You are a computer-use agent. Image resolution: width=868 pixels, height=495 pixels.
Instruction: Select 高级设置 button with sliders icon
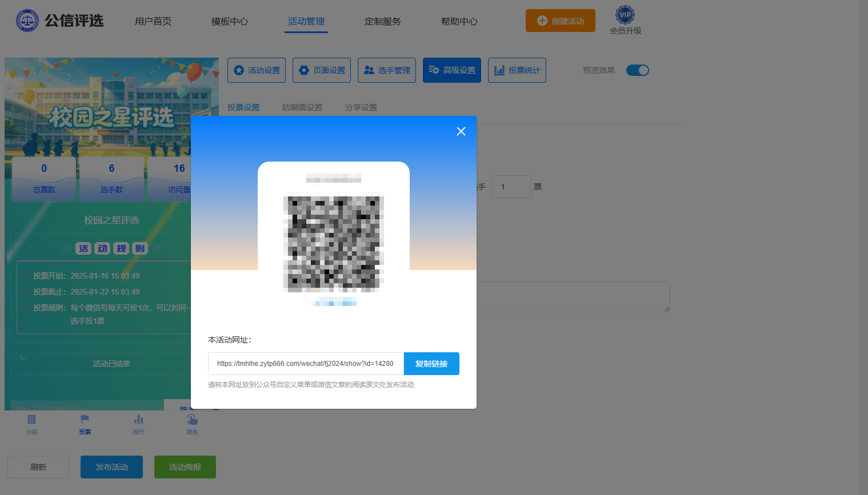point(452,70)
